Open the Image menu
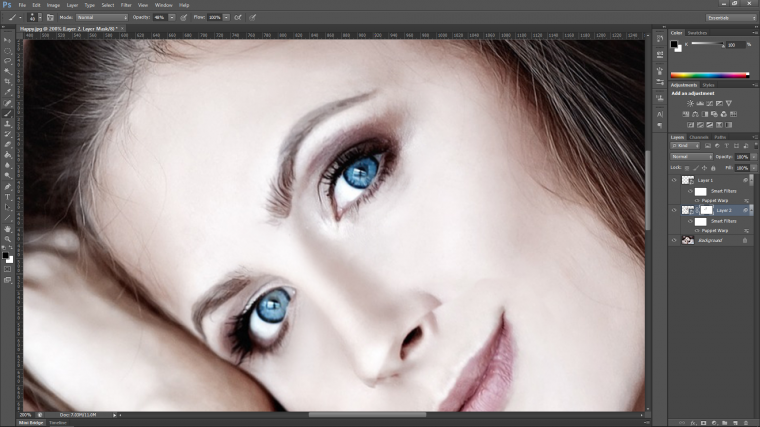760x427 pixels. [x=53, y=5]
